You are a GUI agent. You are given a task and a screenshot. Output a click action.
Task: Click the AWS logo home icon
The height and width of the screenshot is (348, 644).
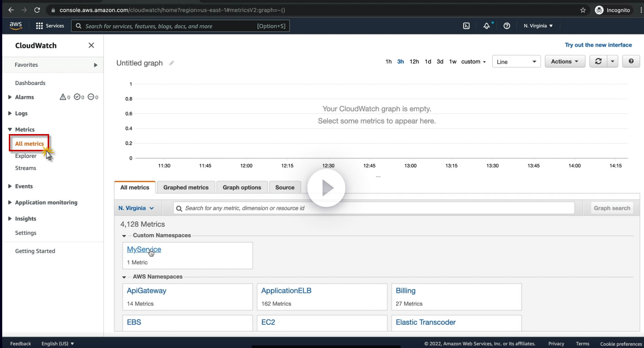pos(16,26)
